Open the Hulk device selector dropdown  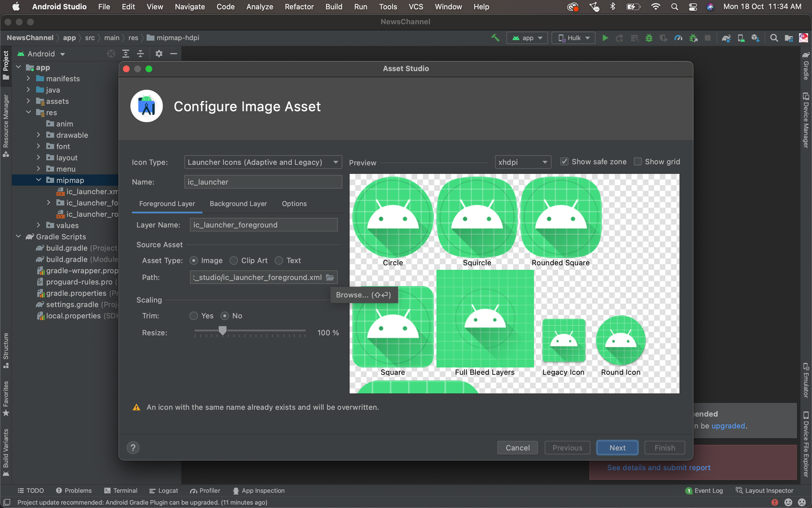(573, 38)
